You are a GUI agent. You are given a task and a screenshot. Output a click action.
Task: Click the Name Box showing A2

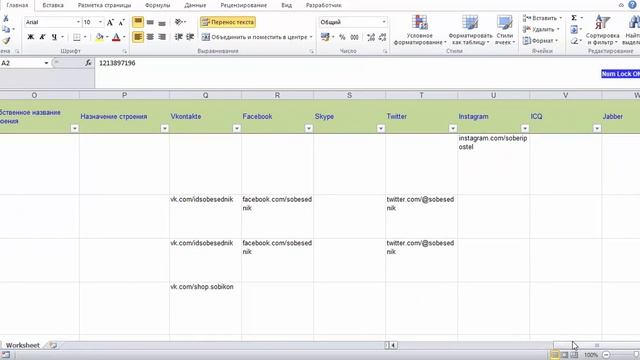tap(21, 63)
